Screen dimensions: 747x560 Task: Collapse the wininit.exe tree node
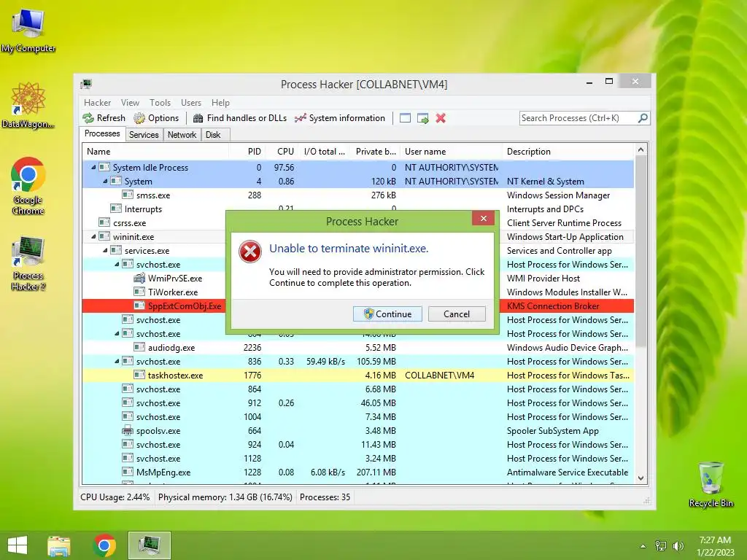point(93,236)
